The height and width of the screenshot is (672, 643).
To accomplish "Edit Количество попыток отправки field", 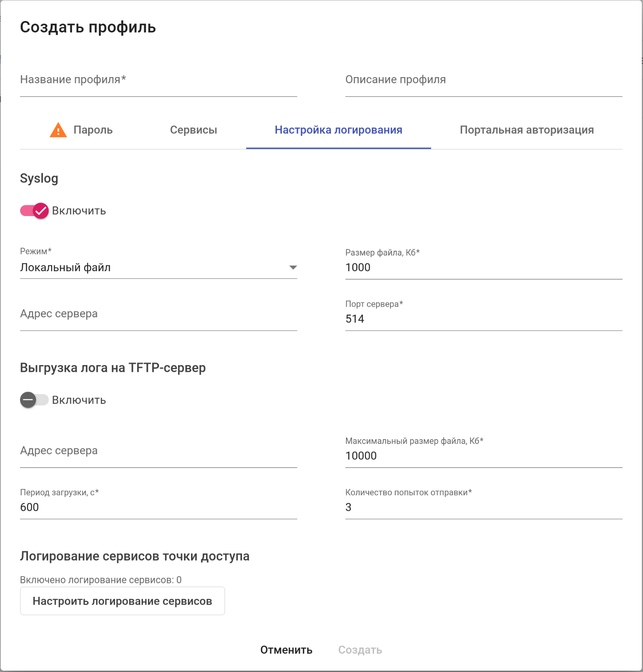I will pyautogui.click(x=483, y=507).
